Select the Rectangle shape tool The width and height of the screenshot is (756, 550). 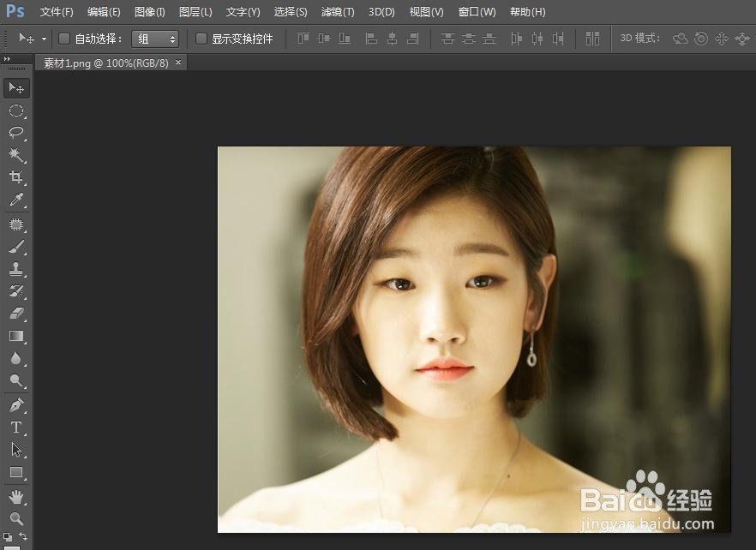tap(16, 472)
